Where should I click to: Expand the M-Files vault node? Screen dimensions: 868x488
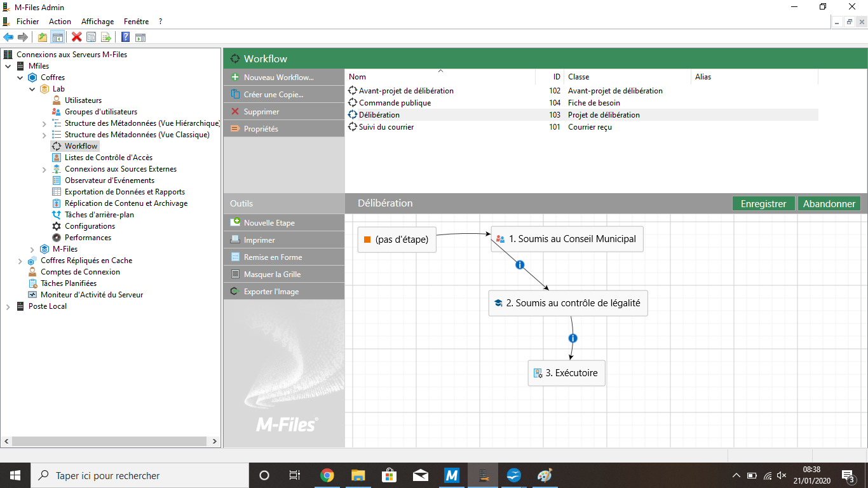pyautogui.click(x=32, y=249)
